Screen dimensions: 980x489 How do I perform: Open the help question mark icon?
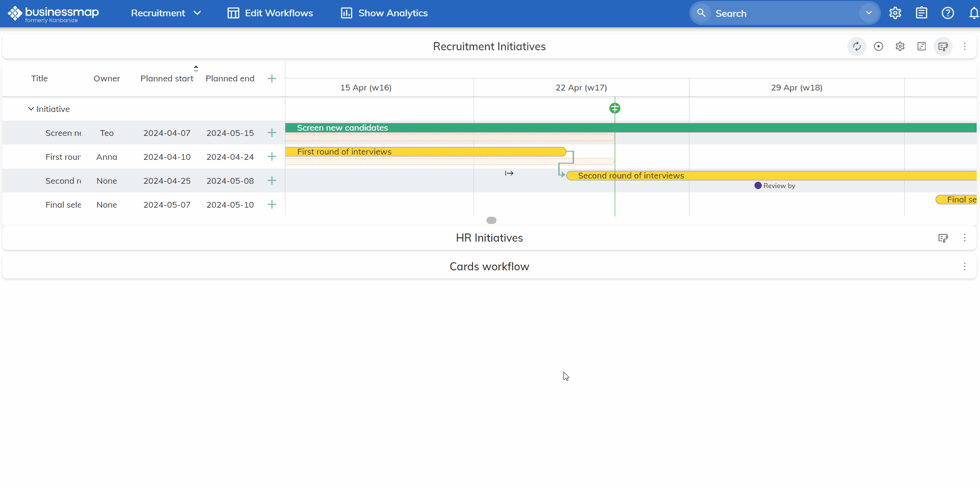[x=948, y=13]
